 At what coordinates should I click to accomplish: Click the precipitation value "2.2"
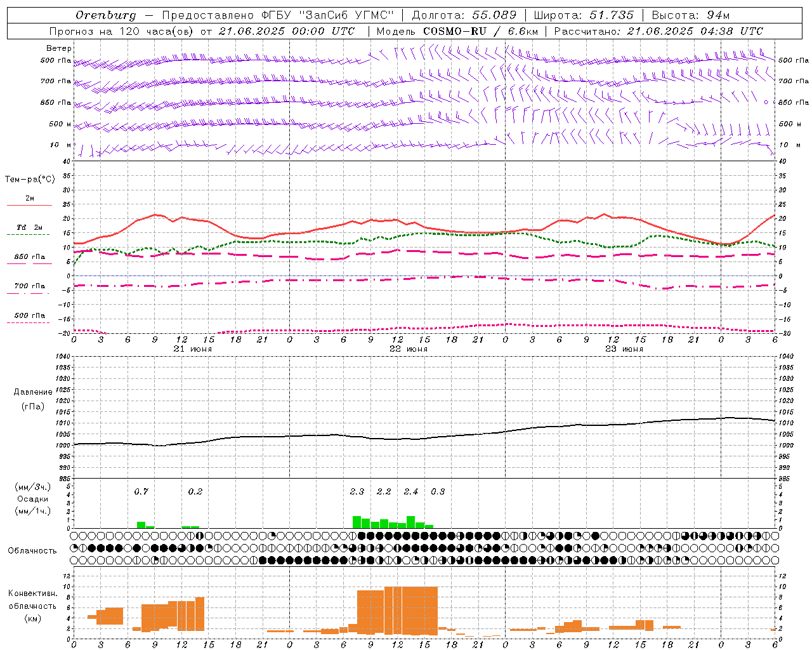coord(384,491)
